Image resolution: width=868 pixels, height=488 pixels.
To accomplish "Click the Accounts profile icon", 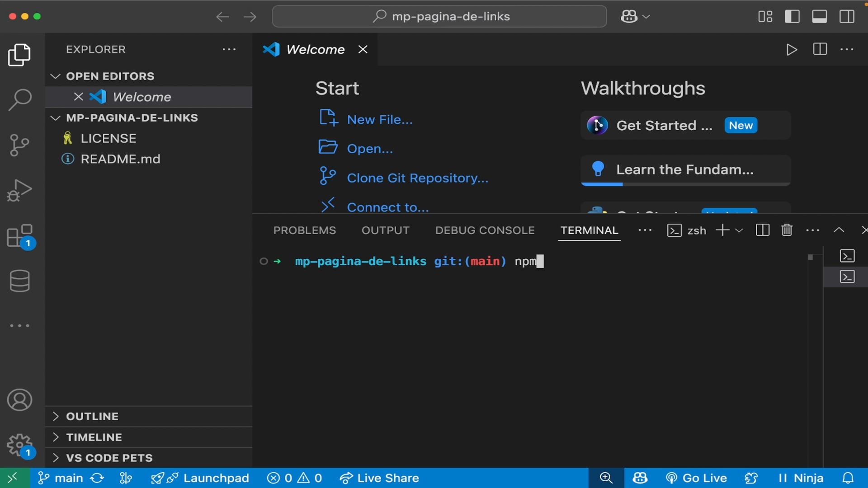I will click(19, 400).
